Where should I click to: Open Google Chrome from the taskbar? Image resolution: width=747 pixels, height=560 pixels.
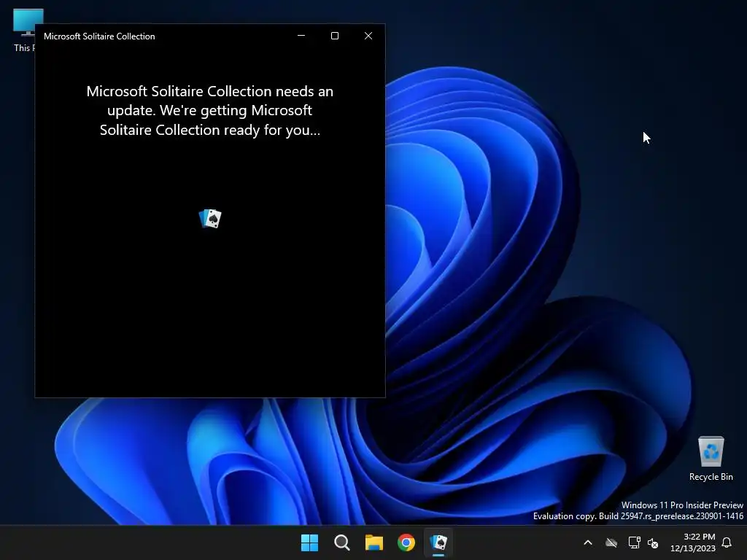point(406,542)
